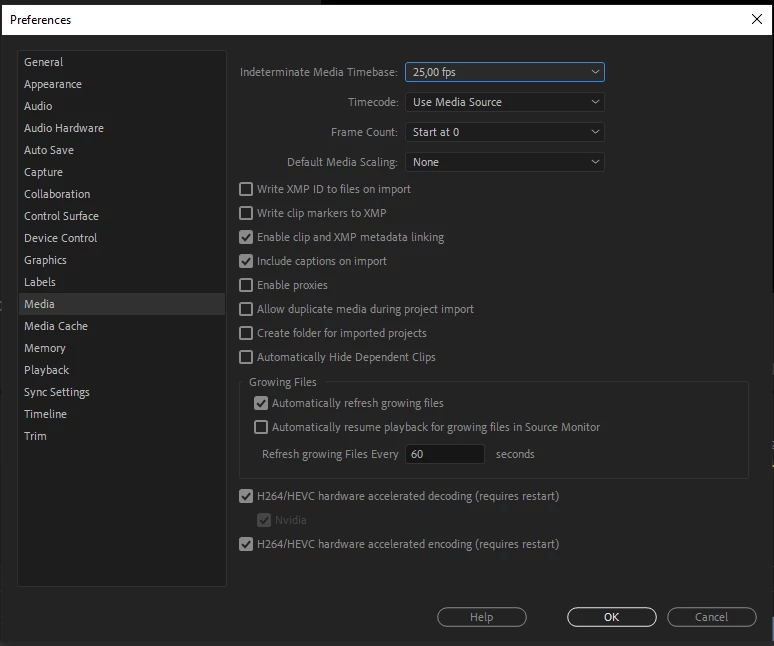Click the Help button
Viewport: 774px width, 646px height.
[x=482, y=617]
